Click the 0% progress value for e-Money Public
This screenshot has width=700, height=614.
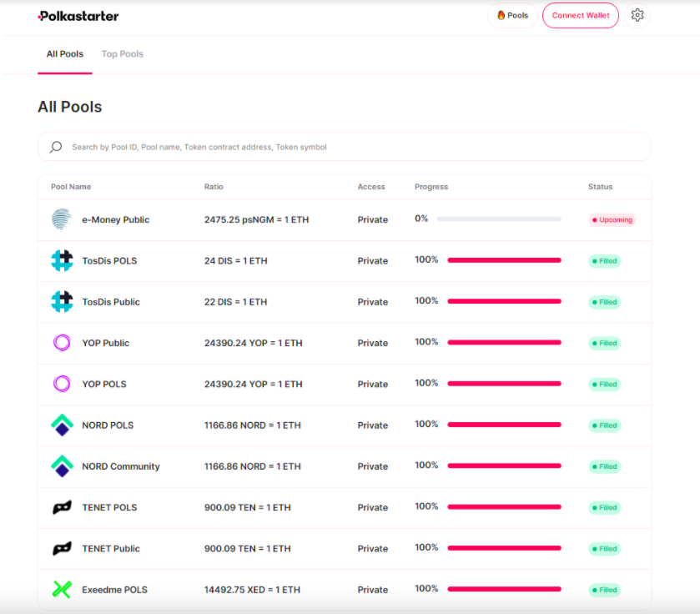click(421, 219)
